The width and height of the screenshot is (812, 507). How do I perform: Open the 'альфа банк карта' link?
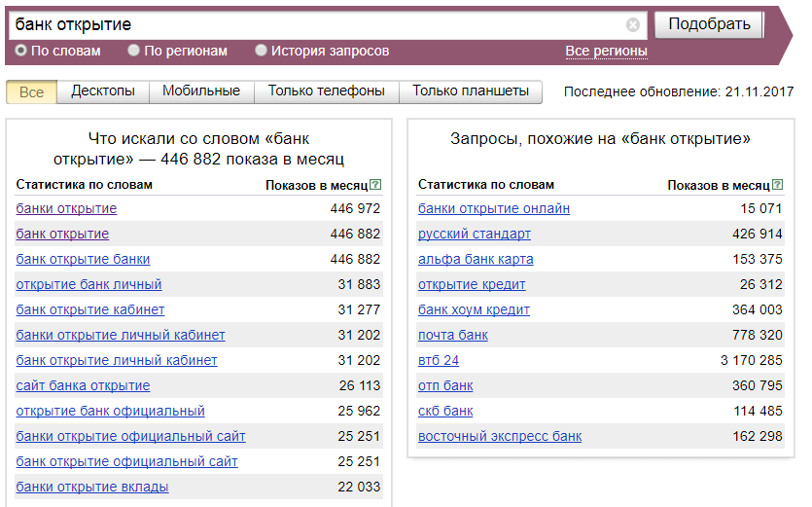[476, 259]
